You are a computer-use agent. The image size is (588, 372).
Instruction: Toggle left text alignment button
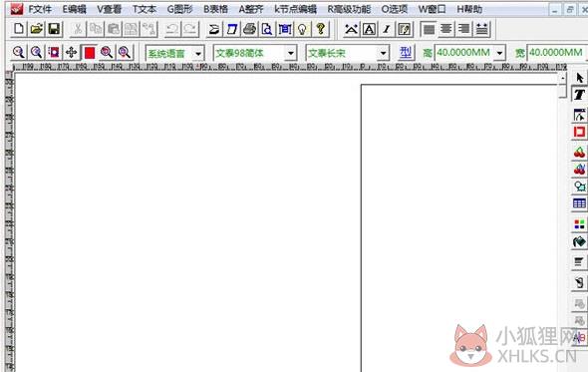(429, 29)
